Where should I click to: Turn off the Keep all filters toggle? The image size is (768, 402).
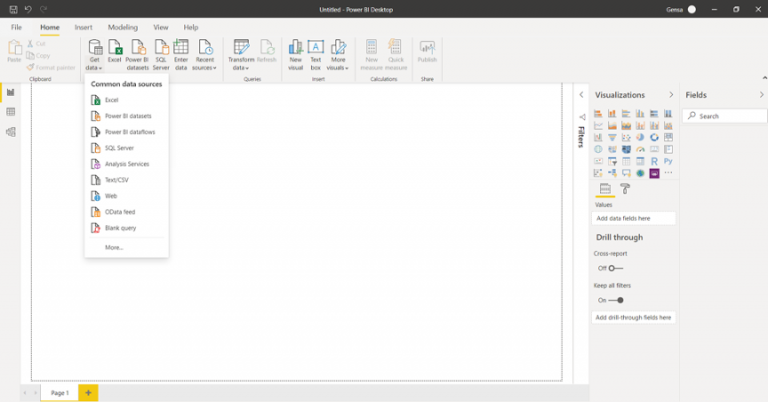click(616, 300)
